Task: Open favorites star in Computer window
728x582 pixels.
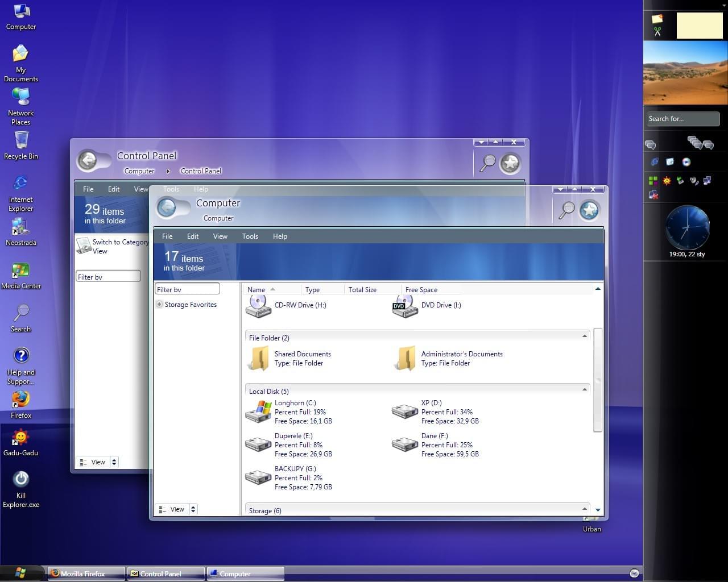Action: (x=590, y=211)
